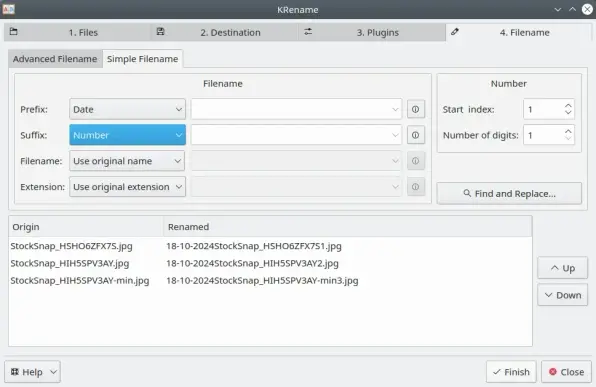Click the Filename row info icon
Screen dimensions: 596x387
(415, 161)
